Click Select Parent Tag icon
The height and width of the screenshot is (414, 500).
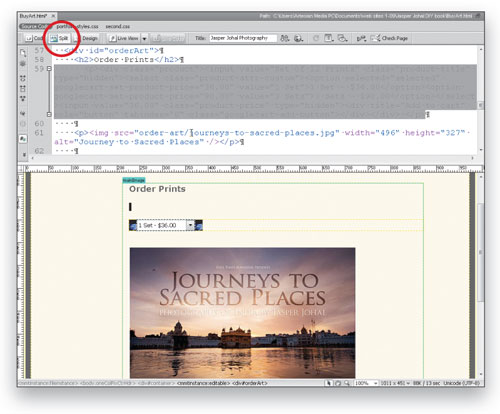pos(23,113)
